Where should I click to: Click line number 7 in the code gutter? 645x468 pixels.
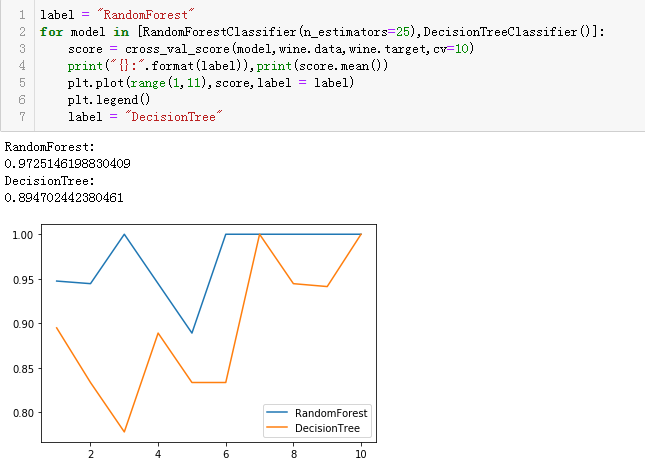coord(22,117)
